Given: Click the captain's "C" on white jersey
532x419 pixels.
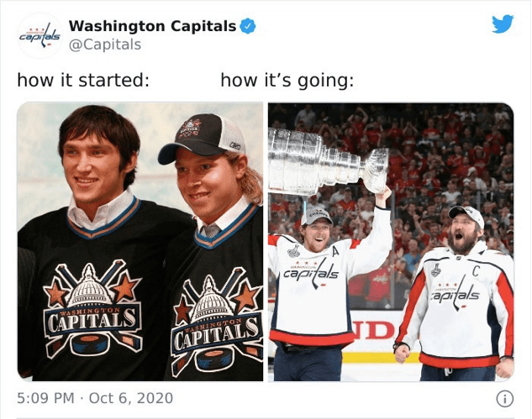Looking at the screenshot, I should coord(476,270).
